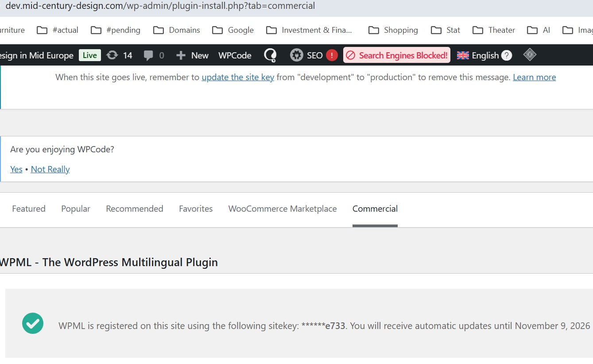Screen dimensions: 593x364
Task: Click the red SEO alert badge
Action: coord(332,55)
